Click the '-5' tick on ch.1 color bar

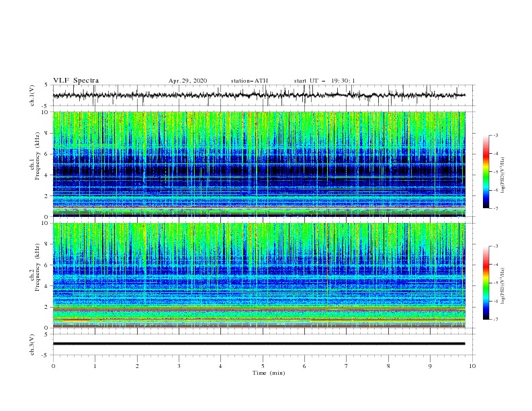495,172
